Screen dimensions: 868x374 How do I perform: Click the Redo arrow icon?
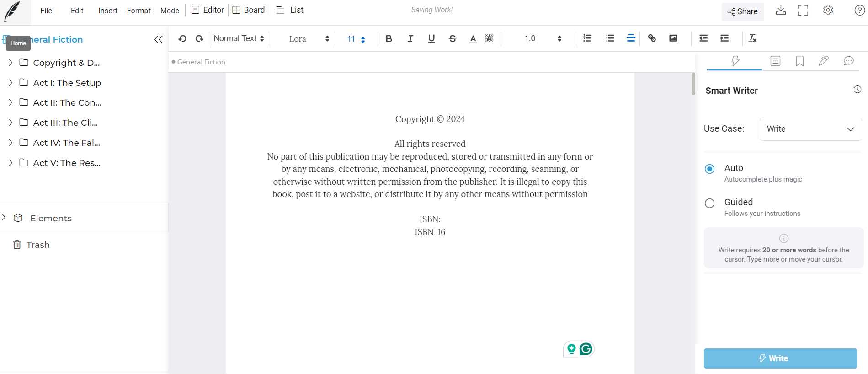199,38
